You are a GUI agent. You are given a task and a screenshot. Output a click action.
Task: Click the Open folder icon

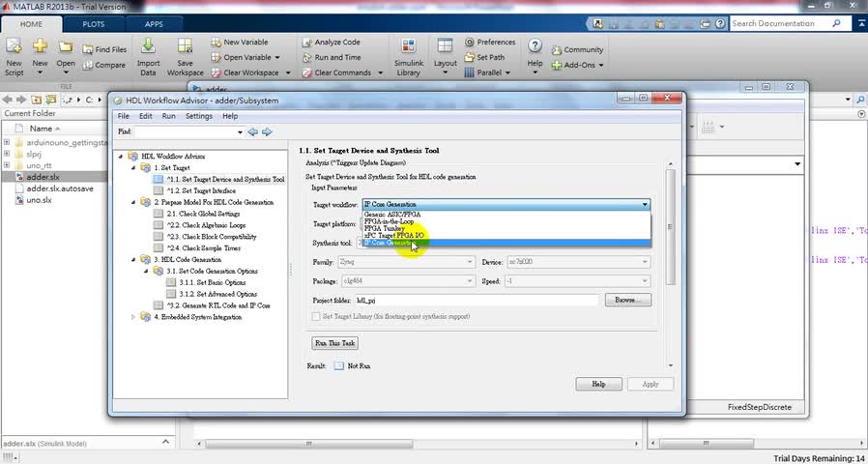pos(66,46)
